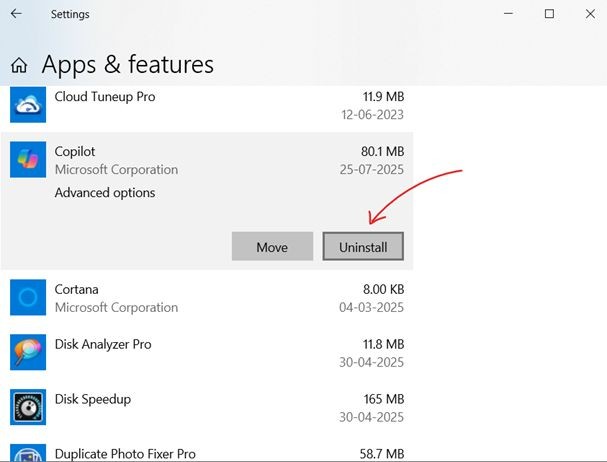The image size is (607, 462).
Task: Click the Disk Speedup app icon
Action: click(x=26, y=407)
